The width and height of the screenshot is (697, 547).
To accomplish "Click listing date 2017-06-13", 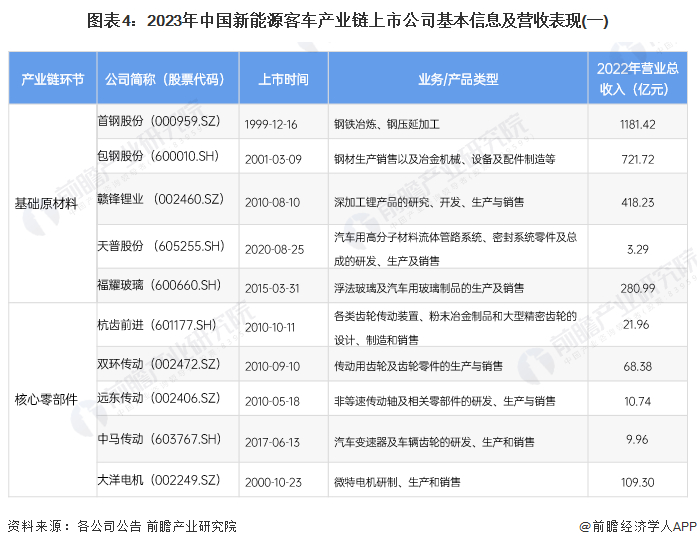I will 272,442.
